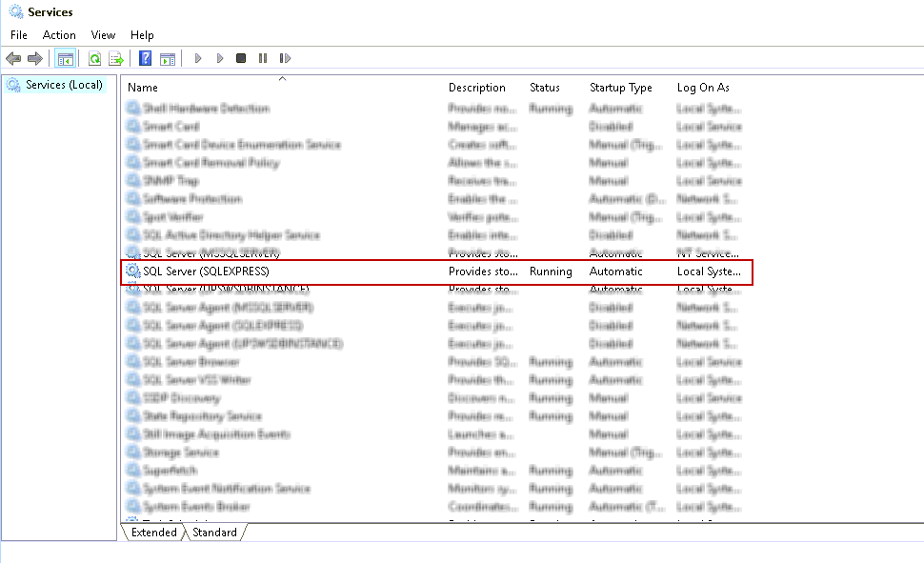The width and height of the screenshot is (924, 563).
Task: Sort by the Description column header
Action: [476, 88]
